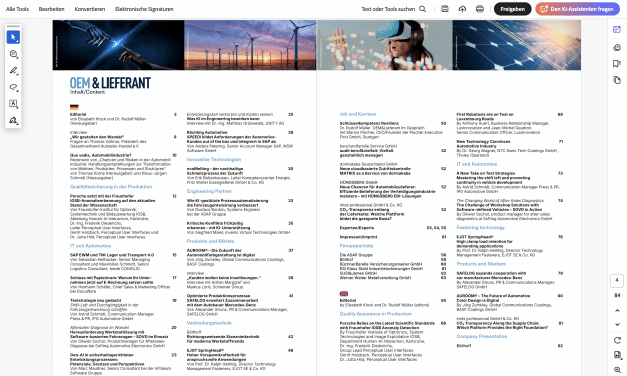Go to the next page with the down arrow
The height and width of the screenshot is (376, 627).
(617, 324)
